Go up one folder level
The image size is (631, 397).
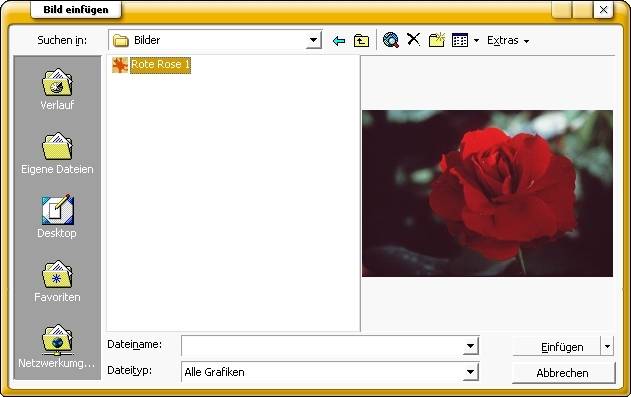tap(361, 41)
